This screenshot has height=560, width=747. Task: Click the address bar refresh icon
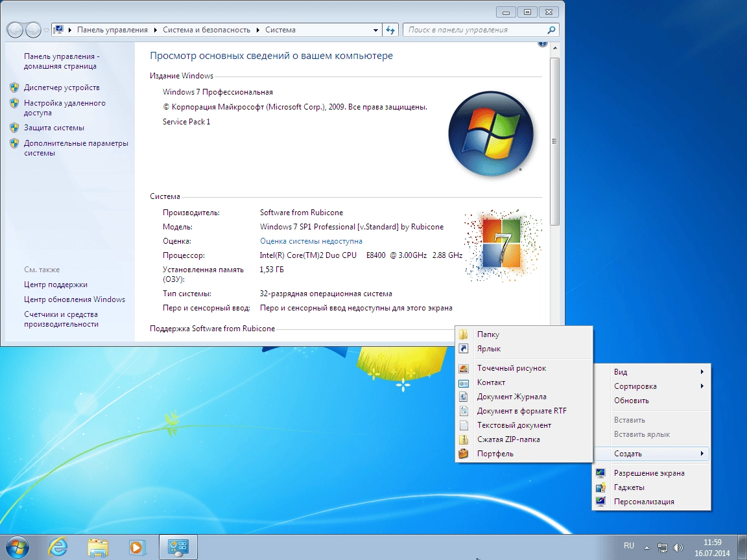tap(390, 30)
